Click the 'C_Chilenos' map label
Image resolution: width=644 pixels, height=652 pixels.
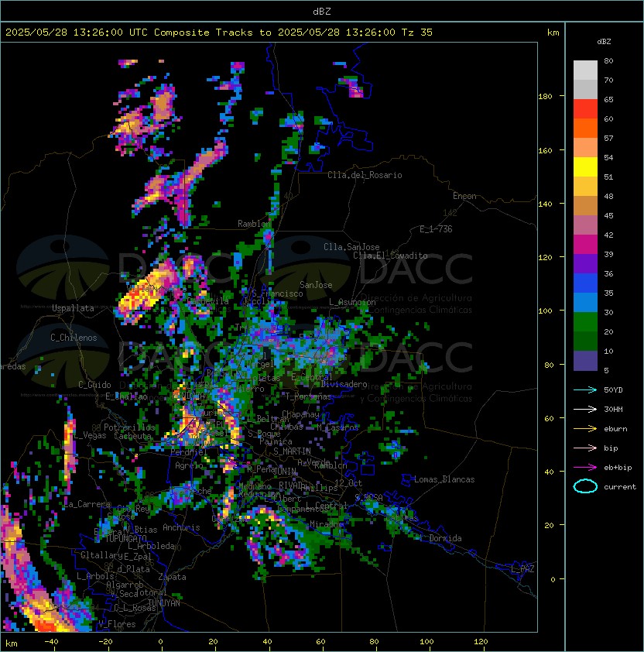[x=74, y=338]
